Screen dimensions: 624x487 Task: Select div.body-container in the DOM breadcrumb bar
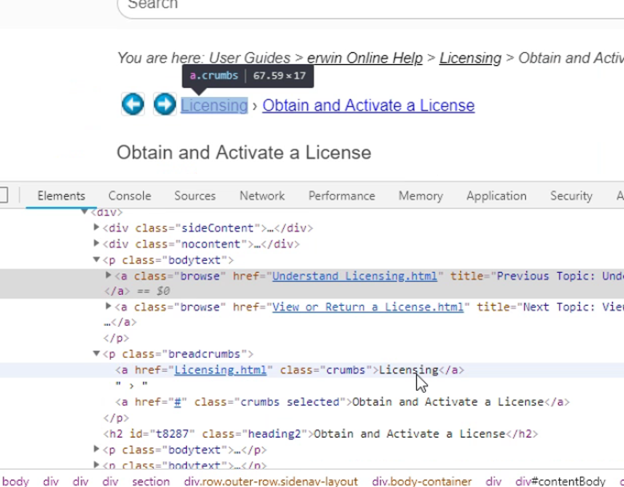[x=421, y=481]
